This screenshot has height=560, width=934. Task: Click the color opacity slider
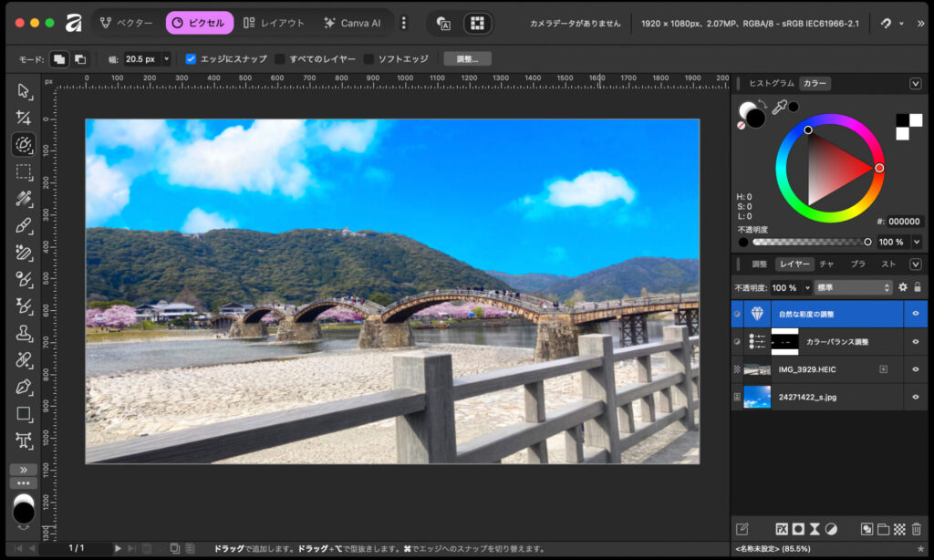[x=811, y=243]
